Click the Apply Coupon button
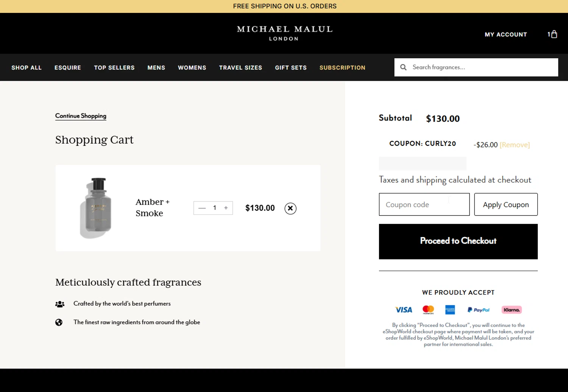The image size is (568, 392). [x=506, y=205]
